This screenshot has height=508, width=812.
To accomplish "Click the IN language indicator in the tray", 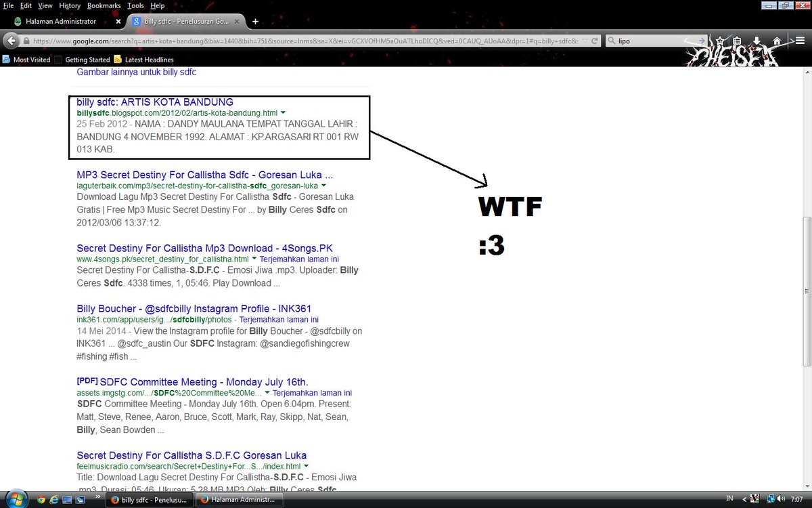I will pyautogui.click(x=729, y=499).
